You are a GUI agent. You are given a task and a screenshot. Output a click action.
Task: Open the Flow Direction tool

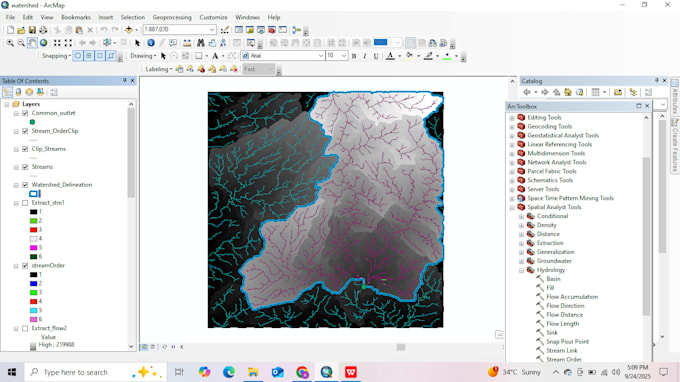tap(565, 306)
